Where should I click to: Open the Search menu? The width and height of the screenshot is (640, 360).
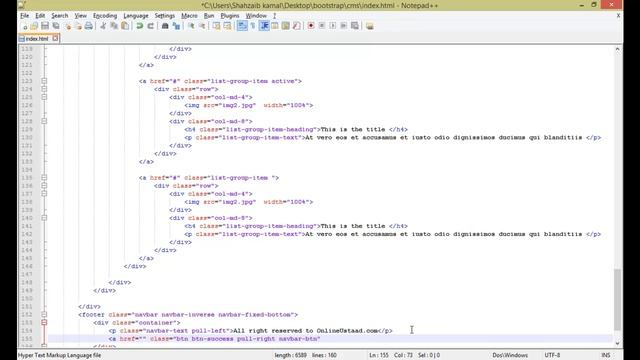tap(60, 16)
